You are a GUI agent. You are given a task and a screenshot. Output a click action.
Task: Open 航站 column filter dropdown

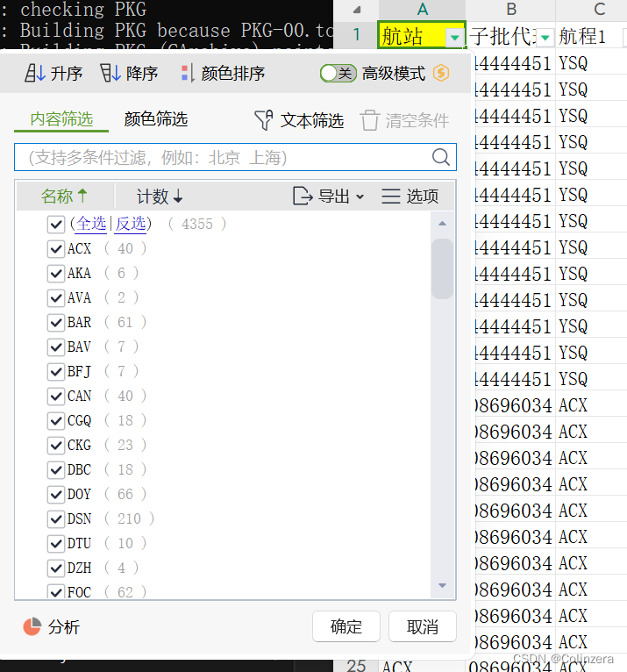[x=455, y=38]
